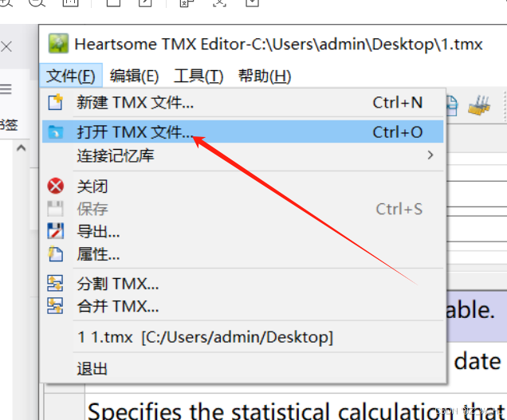The image size is (507, 420).
Task: Click the scroll up arrow in left panel
Action: click(x=21, y=148)
